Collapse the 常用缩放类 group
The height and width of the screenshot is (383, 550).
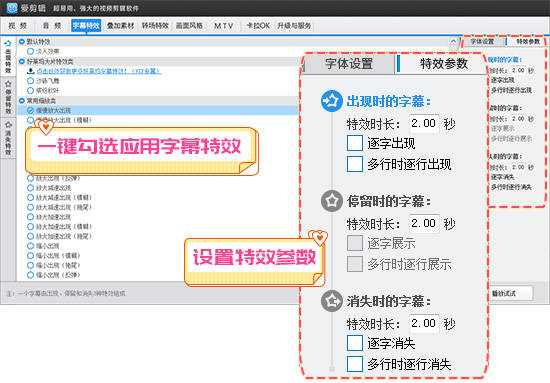pyautogui.click(x=22, y=100)
